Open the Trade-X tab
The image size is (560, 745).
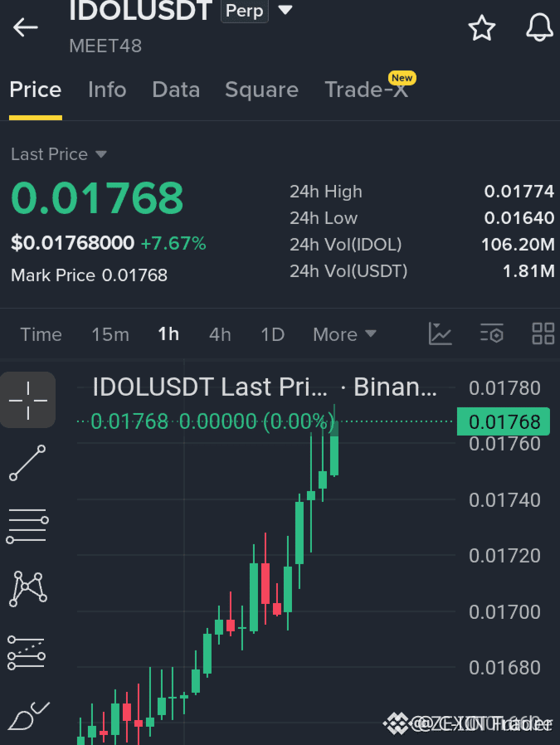pos(367,90)
